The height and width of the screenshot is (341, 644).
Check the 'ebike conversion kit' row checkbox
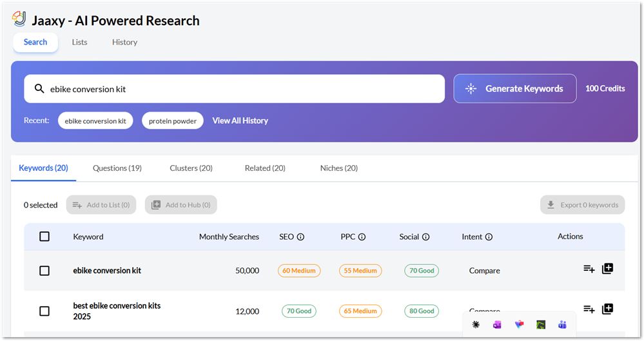44,270
